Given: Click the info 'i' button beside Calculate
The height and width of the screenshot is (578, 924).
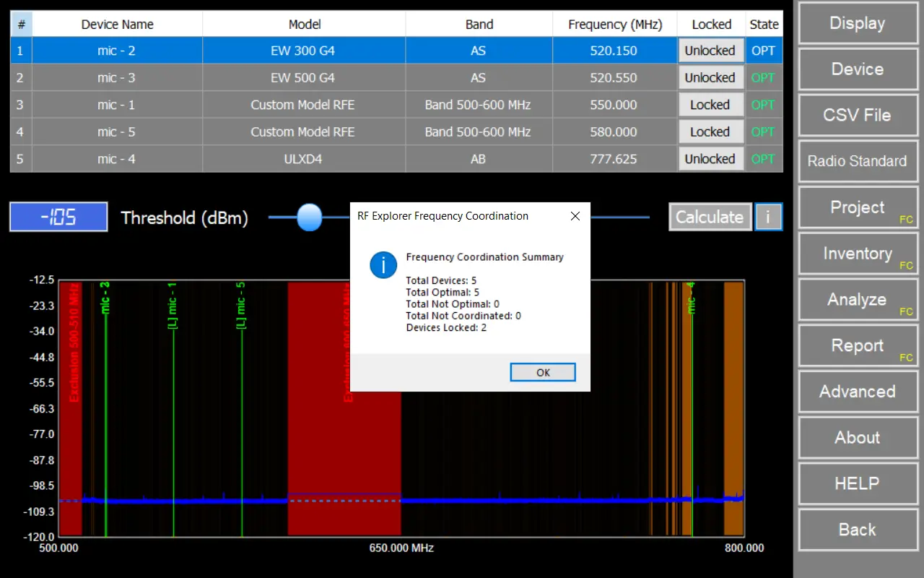Looking at the screenshot, I should pos(768,217).
